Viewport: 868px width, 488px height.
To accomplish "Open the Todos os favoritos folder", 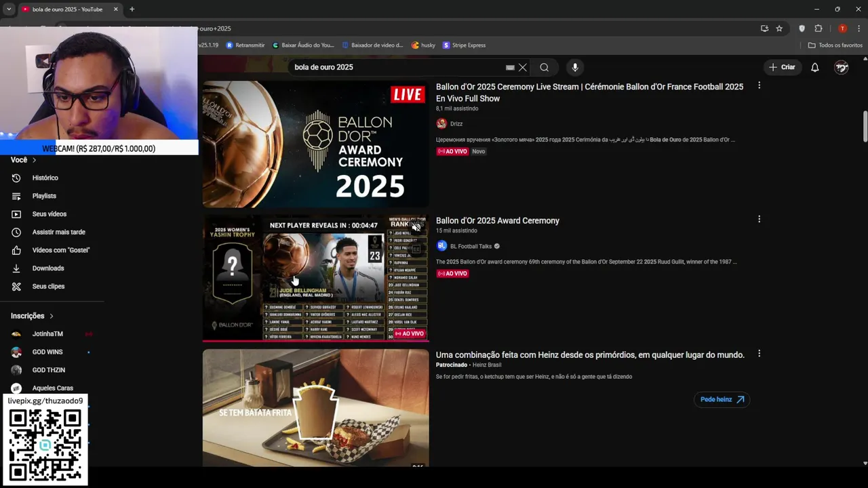I will (835, 45).
